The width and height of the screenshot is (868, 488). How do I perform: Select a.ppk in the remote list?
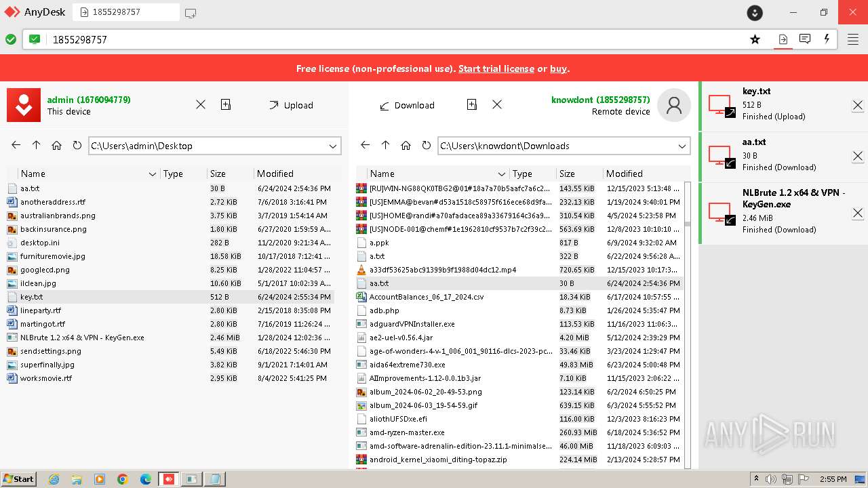519,243
